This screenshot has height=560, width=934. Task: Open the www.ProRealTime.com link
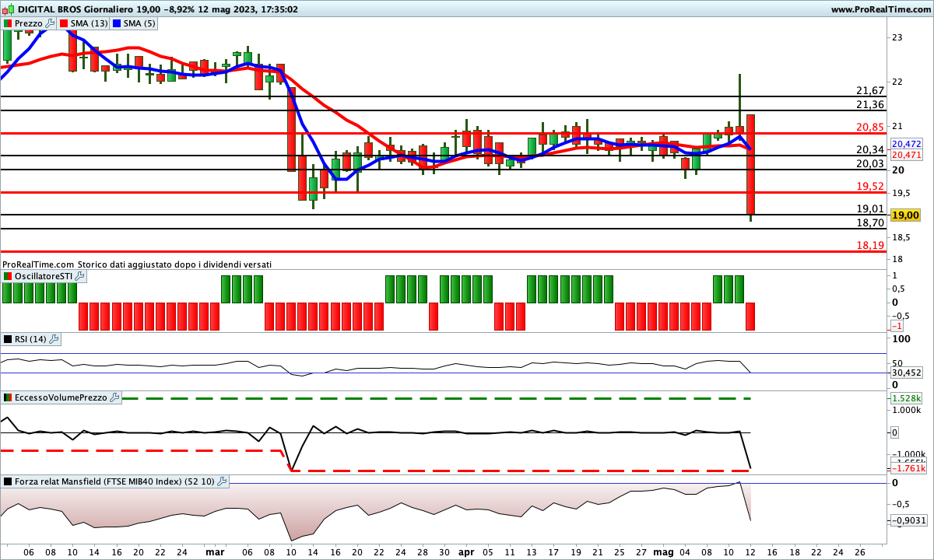point(880,9)
